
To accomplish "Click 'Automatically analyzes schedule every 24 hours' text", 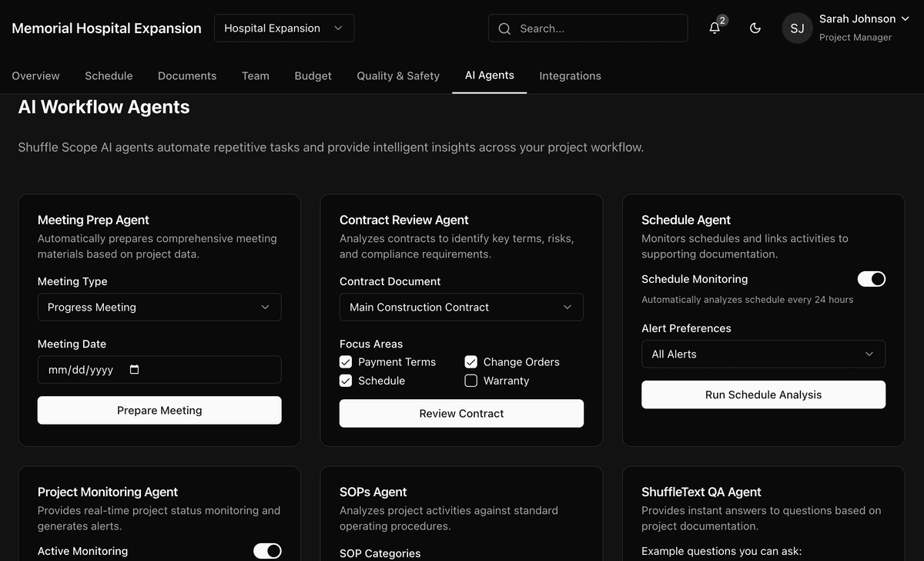I will (748, 299).
